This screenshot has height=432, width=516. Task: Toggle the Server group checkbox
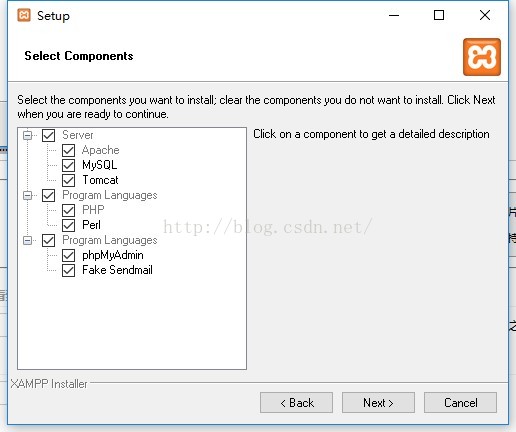coord(48,135)
